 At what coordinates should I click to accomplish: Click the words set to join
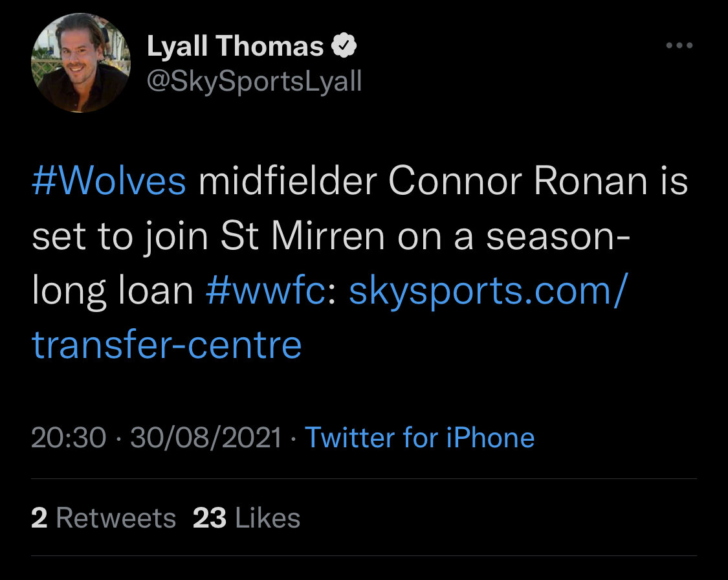pyautogui.click(x=120, y=237)
